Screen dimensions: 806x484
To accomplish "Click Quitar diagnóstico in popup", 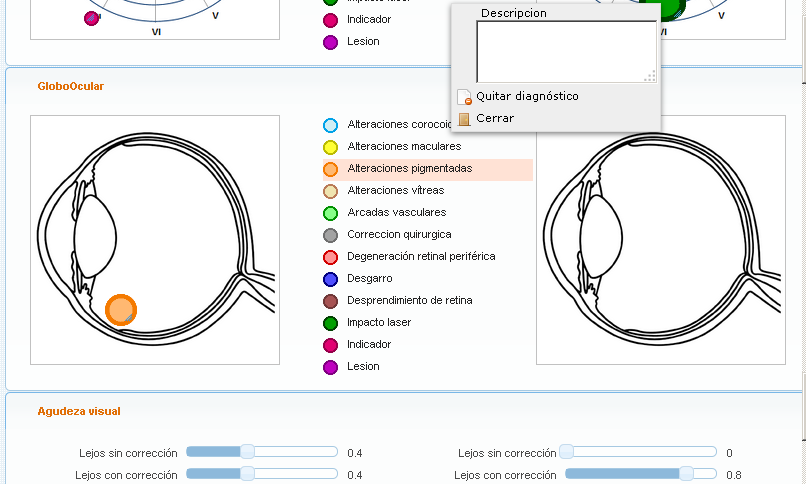I will (526, 96).
